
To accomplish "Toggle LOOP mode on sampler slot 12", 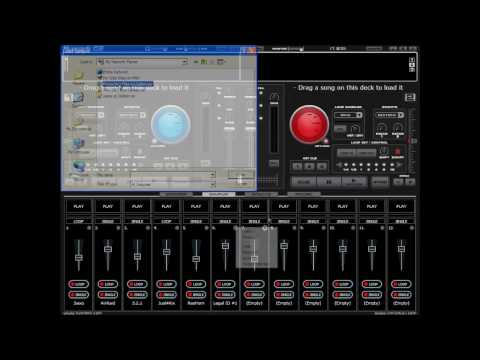I will coord(401,284).
